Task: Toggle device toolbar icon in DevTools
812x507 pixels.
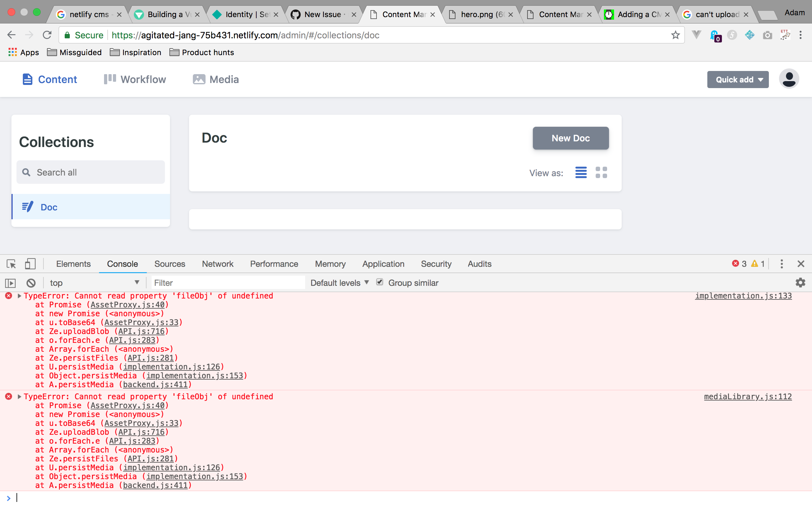Action: 30,264
